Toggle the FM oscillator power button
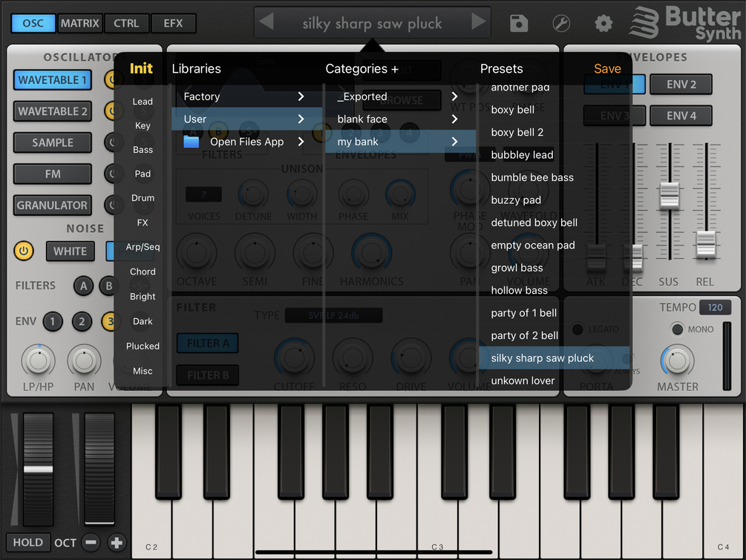This screenshot has height=560, width=746. pyautogui.click(x=112, y=174)
